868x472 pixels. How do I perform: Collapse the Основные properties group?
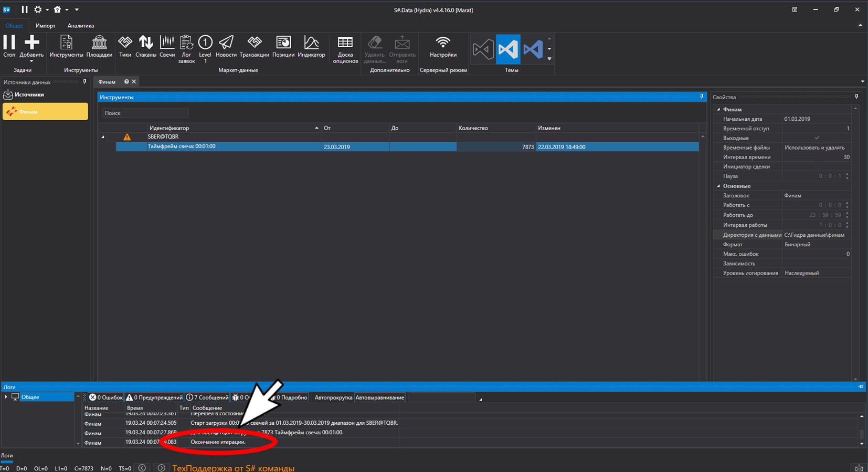(719, 186)
